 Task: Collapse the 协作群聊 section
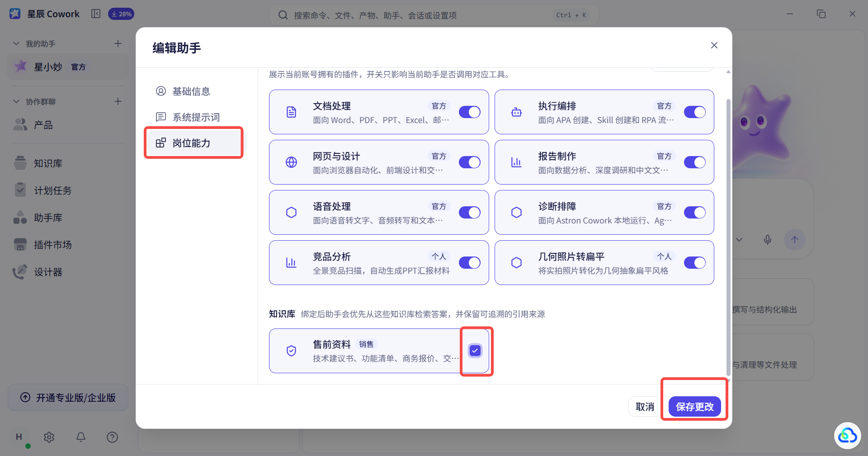(x=16, y=101)
